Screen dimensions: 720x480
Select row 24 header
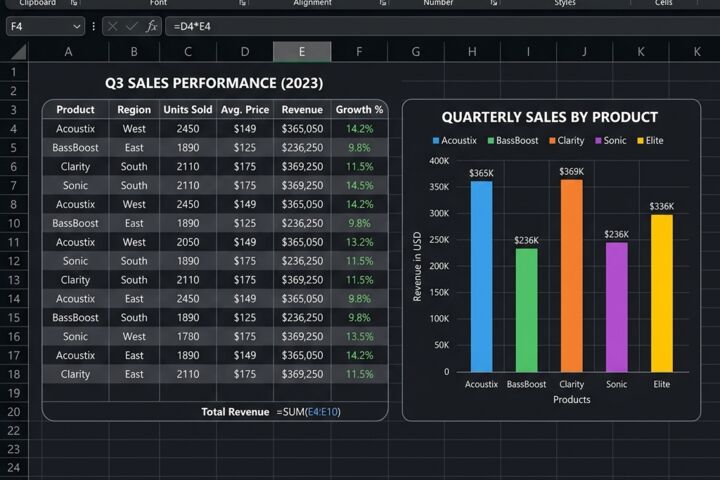[x=14, y=468]
